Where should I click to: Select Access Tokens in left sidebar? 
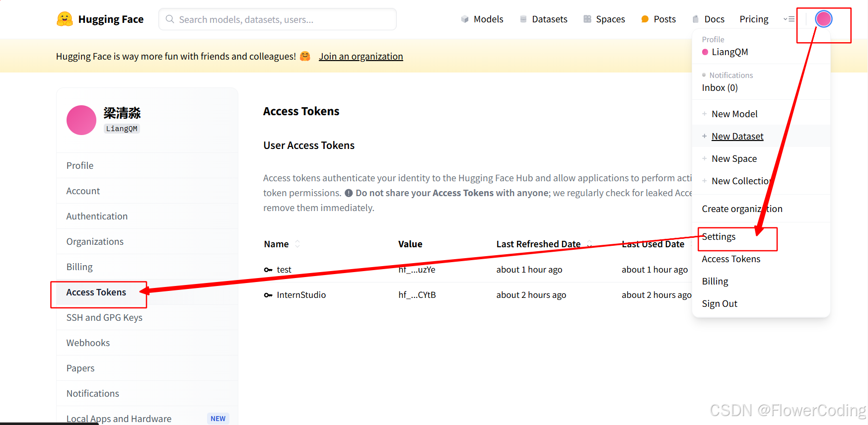(147, 292)
